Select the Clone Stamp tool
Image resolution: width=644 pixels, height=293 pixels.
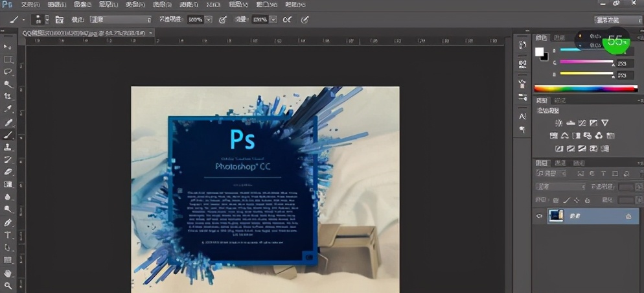click(x=8, y=147)
